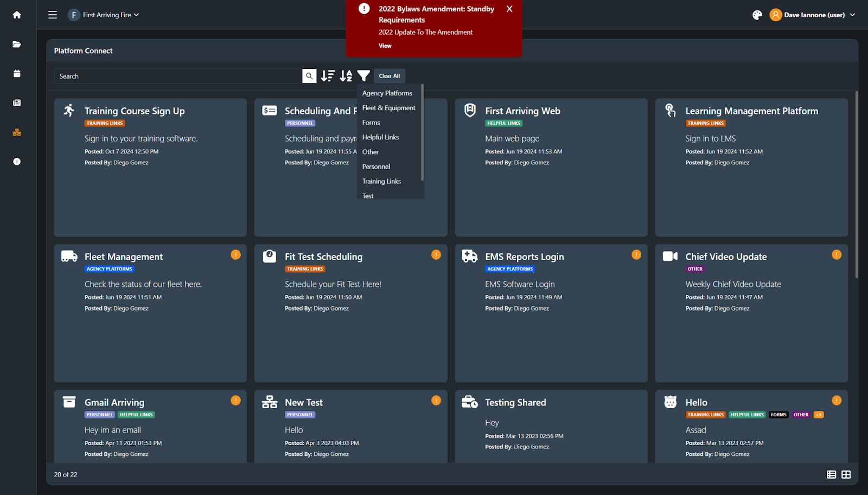868x495 pixels.
Task: Select Forms filter option
Action: 371,123
